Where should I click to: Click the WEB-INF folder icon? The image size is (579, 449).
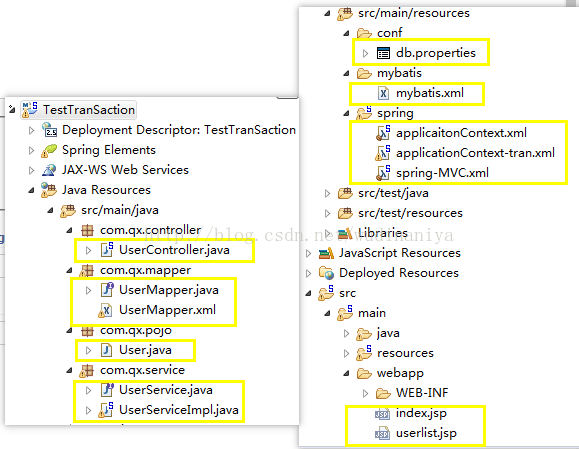click(x=383, y=393)
